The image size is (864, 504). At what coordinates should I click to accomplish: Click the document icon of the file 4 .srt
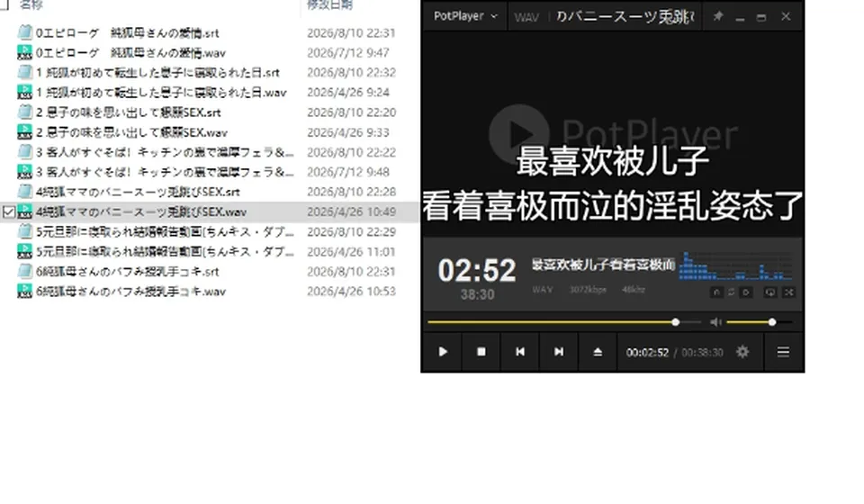pos(24,191)
